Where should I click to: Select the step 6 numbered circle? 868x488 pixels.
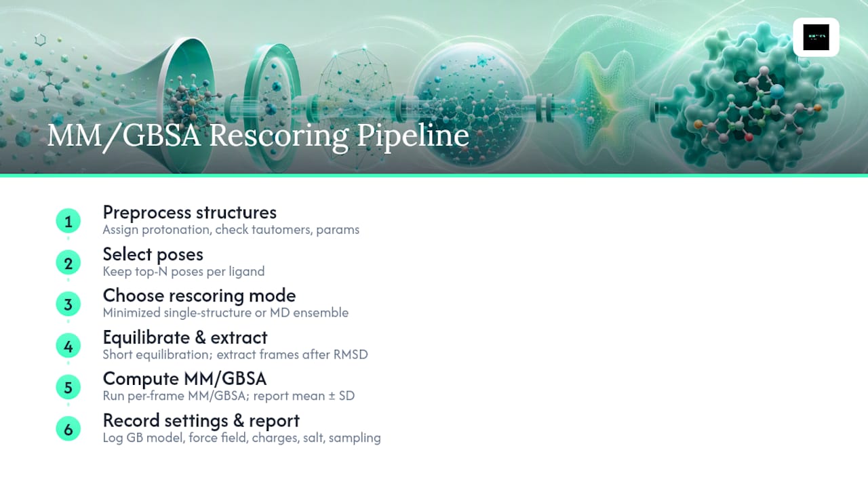68,429
